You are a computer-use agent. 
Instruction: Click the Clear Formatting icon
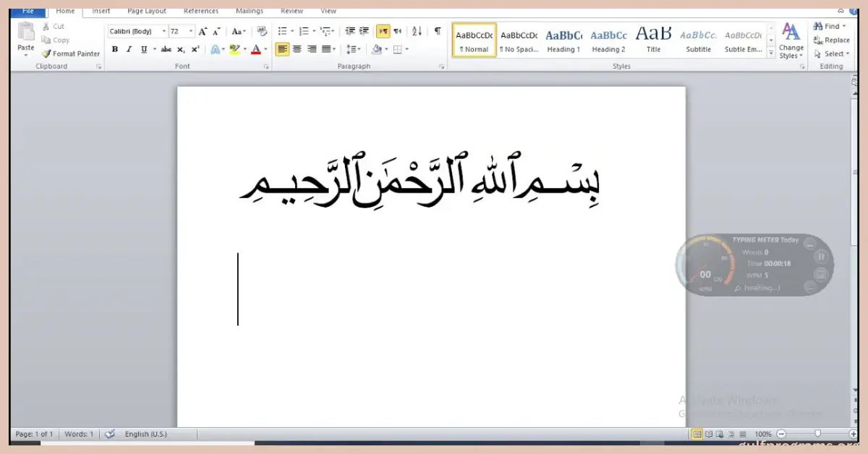click(262, 32)
